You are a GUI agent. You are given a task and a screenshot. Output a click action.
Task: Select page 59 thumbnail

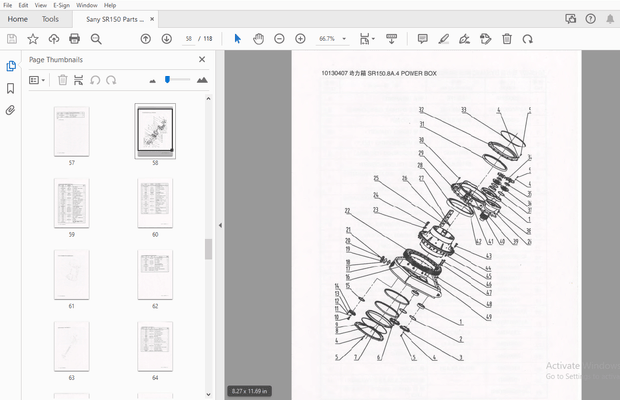(72, 203)
